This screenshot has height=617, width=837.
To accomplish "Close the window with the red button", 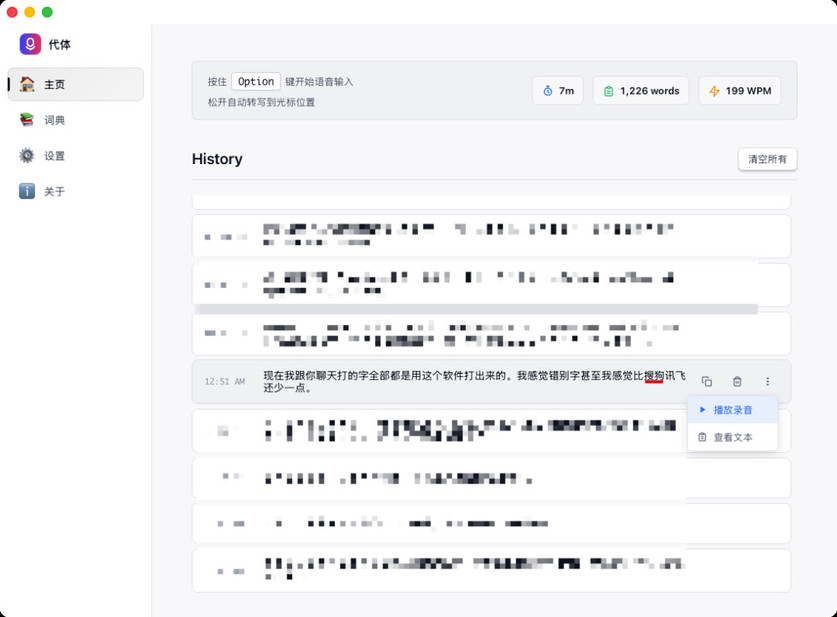I will 13,12.
